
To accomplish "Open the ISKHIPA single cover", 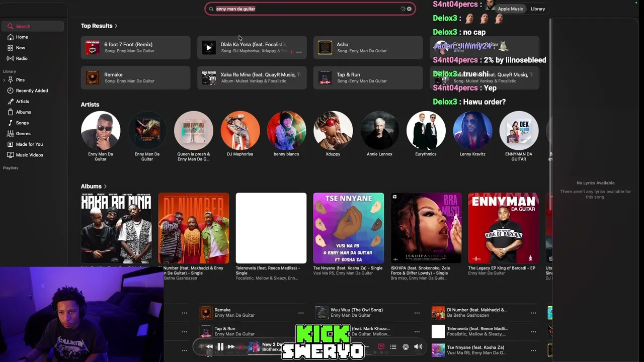I will [x=426, y=228].
